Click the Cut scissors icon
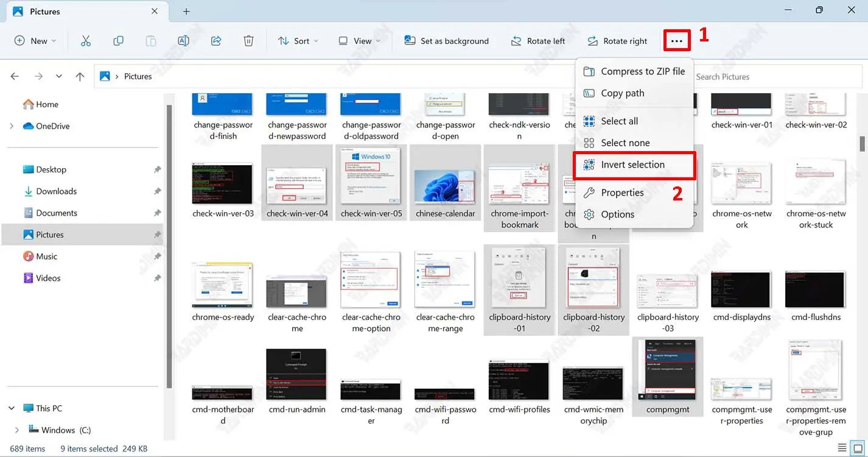 (x=86, y=41)
